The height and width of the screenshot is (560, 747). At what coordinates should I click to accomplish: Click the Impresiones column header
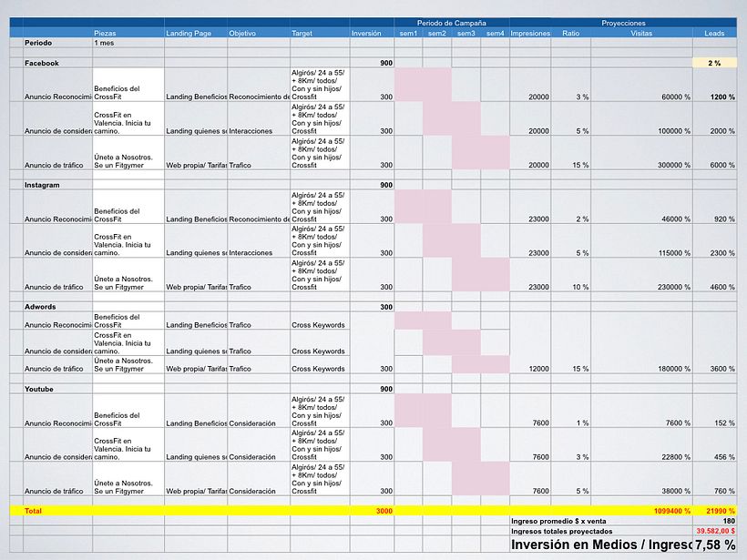pyautogui.click(x=530, y=32)
